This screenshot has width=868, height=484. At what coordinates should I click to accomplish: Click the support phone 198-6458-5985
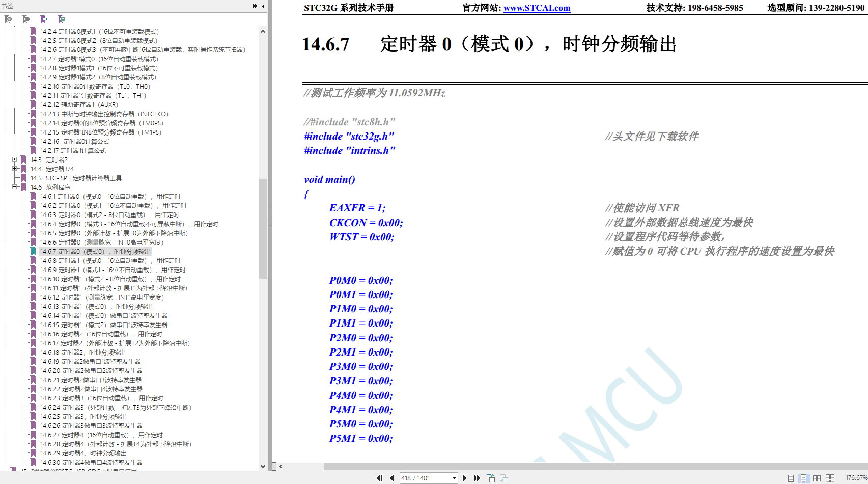coord(715,8)
